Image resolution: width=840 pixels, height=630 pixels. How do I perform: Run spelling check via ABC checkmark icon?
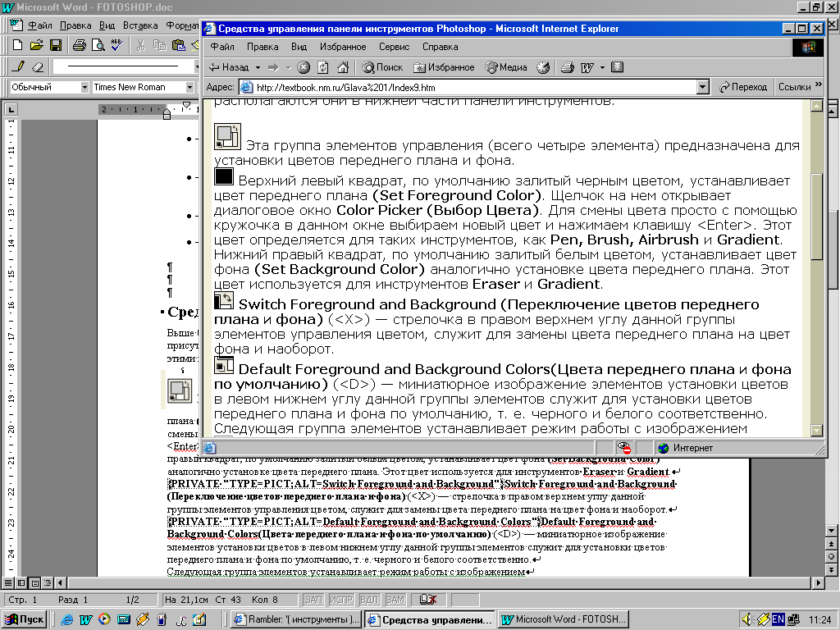(117, 46)
